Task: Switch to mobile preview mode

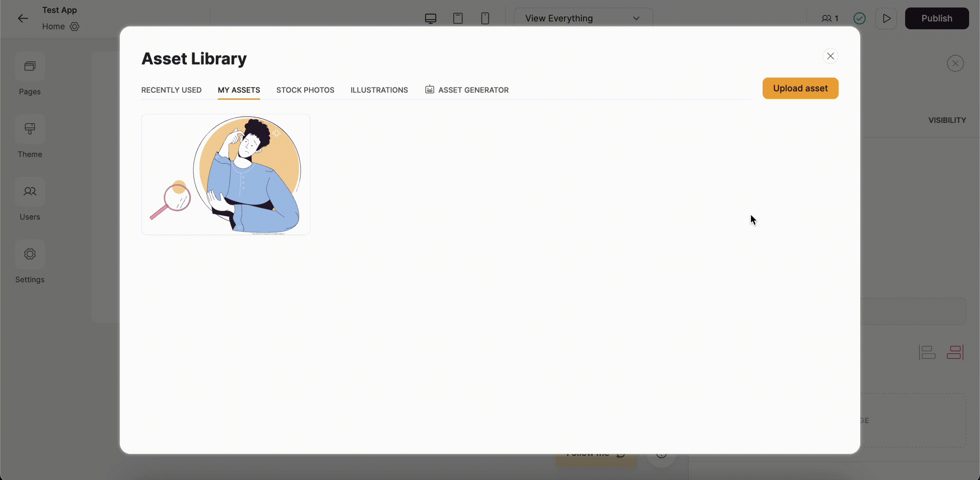Action: [485, 18]
